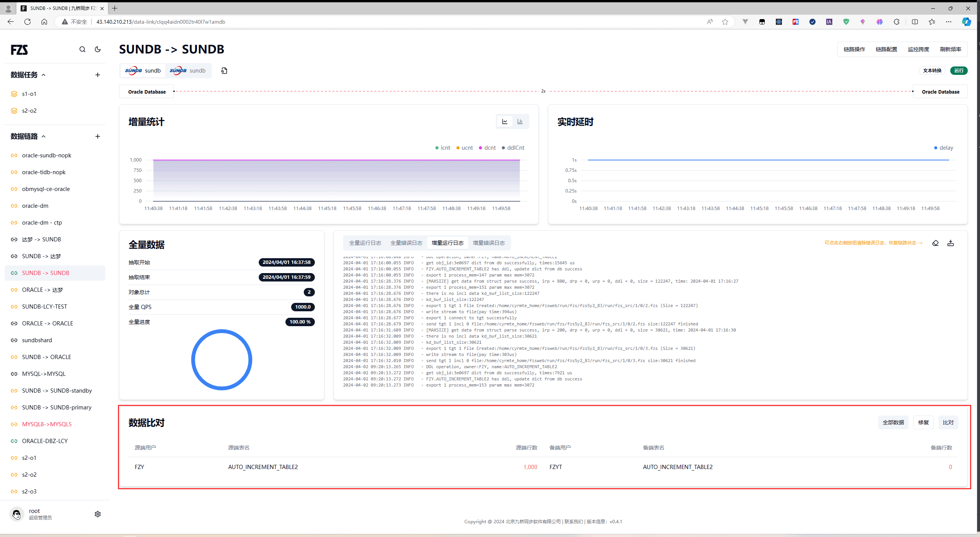Add a new data link with plus icon
The image size is (980, 537).
click(98, 136)
